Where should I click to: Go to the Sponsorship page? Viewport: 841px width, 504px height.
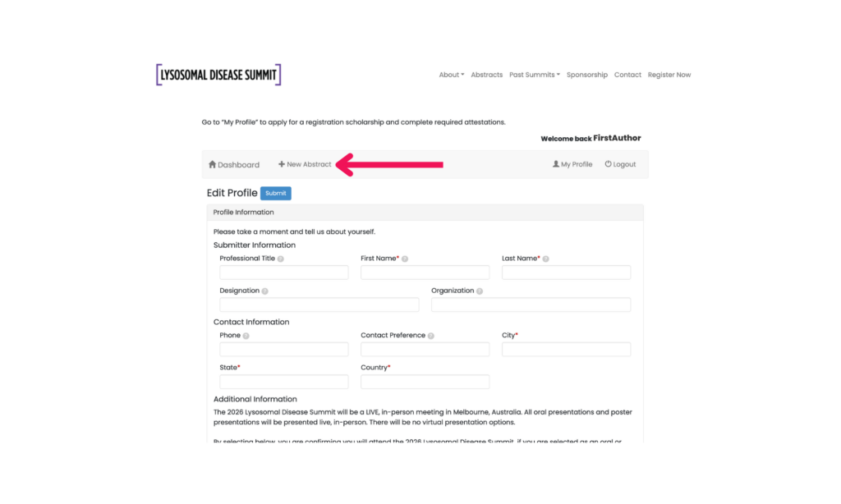pos(587,75)
